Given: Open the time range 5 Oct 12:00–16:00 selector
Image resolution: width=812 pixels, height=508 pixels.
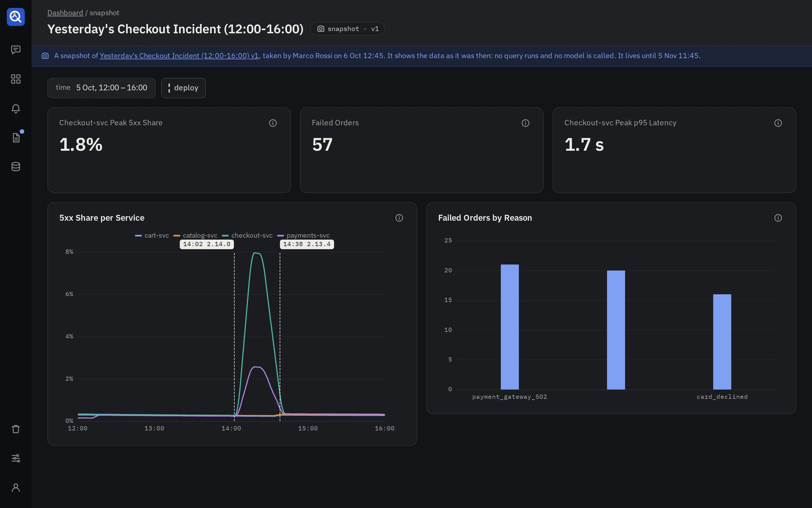Looking at the screenshot, I should tap(101, 88).
